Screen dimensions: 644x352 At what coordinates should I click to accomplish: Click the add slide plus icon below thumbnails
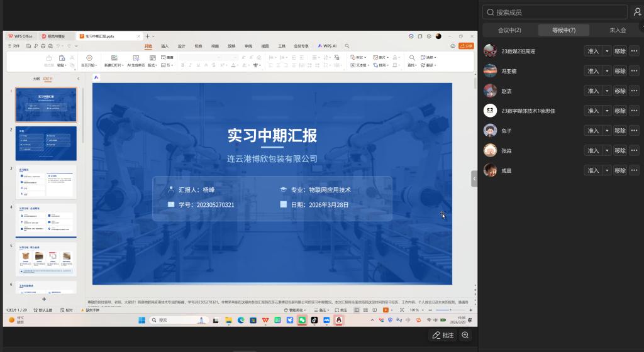(44, 299)
